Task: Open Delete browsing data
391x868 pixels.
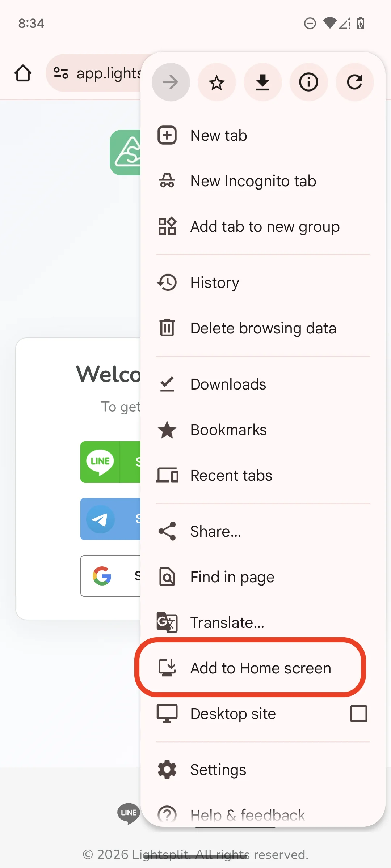Action: (x=263, y=328)
